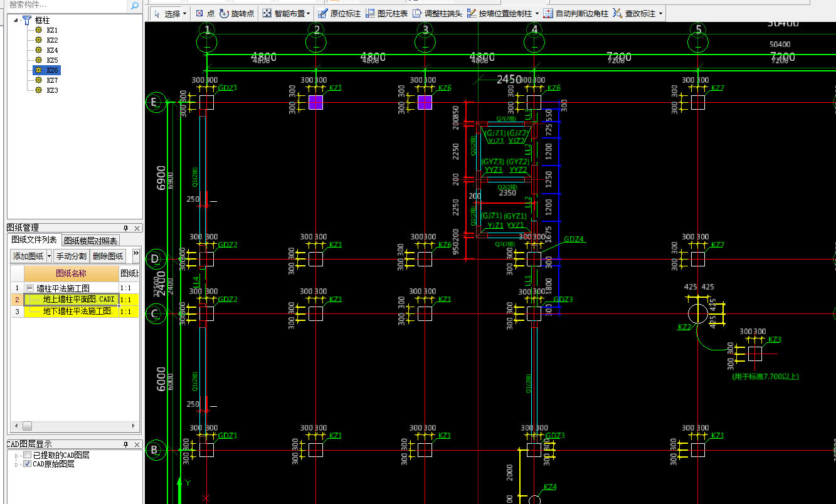
Task: Click the 手动分割 button
Action: pos(71,256)
